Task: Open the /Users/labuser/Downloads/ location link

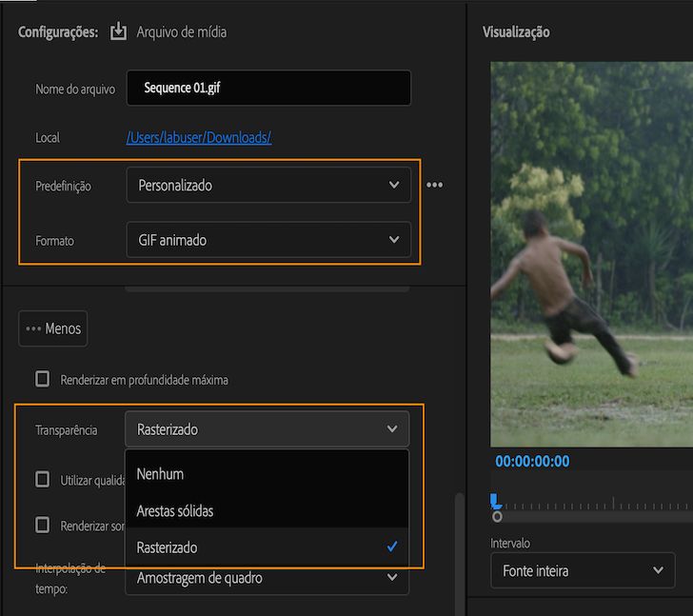Action: tap(199, 137)
